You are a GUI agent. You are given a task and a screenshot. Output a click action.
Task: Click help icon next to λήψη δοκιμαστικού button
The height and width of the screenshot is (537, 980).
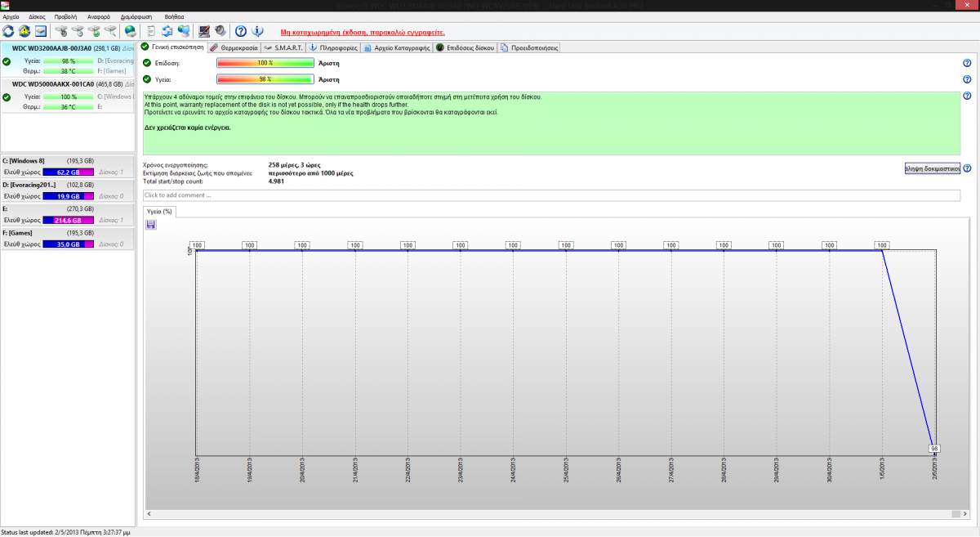967,168
